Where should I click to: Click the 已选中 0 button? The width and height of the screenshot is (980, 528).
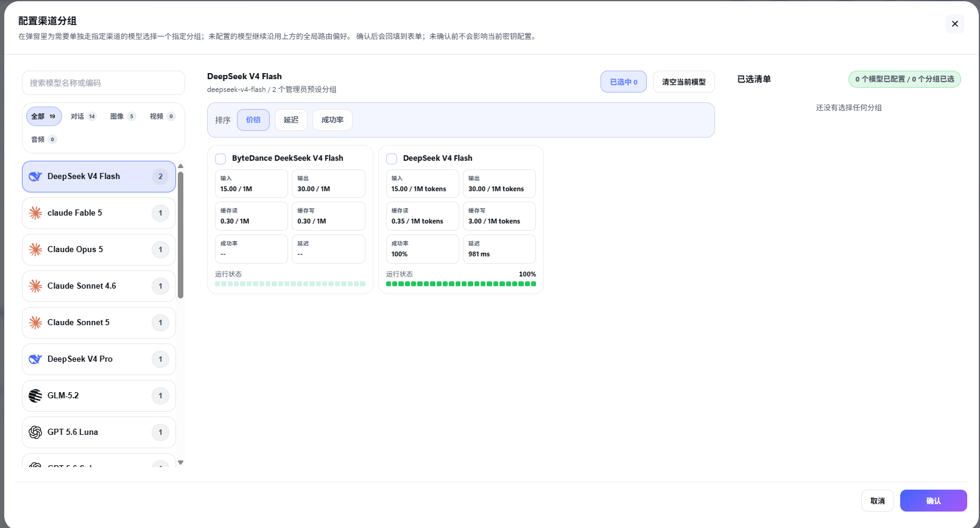[x=624, y=82]
